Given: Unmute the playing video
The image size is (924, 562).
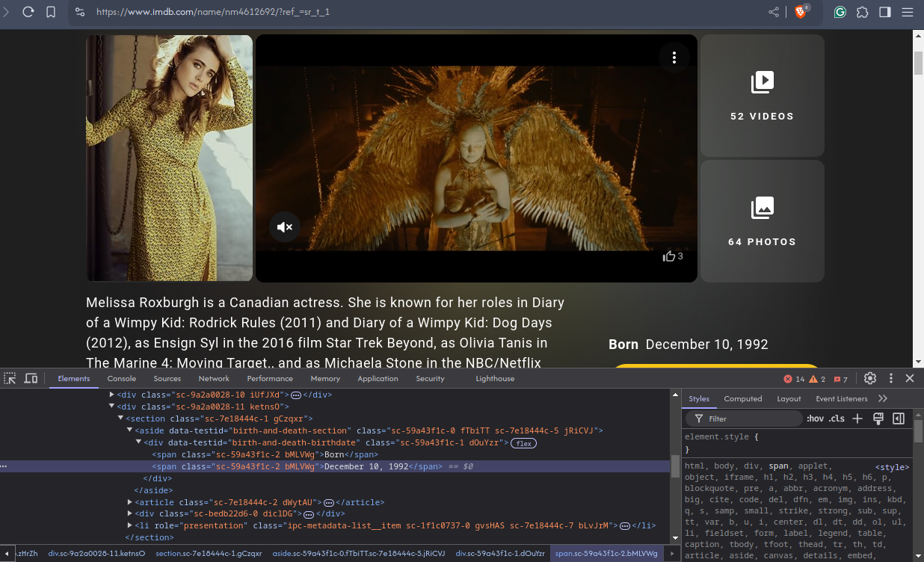Looking at the screenshot, I should tap(285, 226).
